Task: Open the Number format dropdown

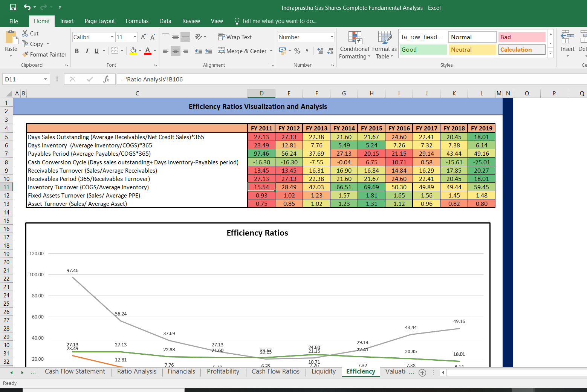Action: click(x=332, y=37)
